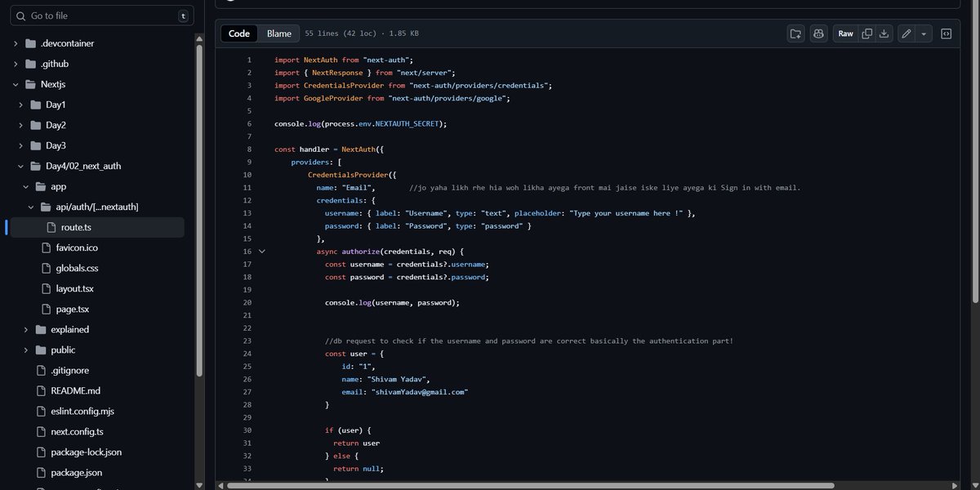Click the app open folder icon
The height and width of the screenshot is (490, 980).
[41, 186]
